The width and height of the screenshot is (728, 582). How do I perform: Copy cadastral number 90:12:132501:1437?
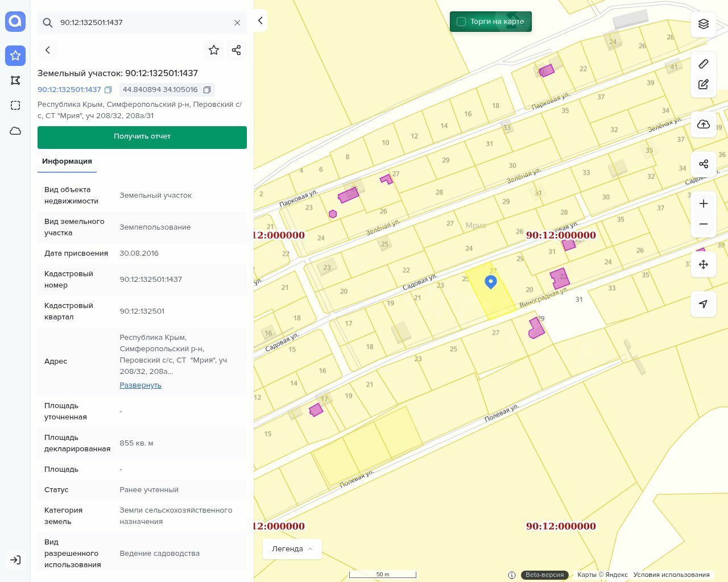coord(108,90)
